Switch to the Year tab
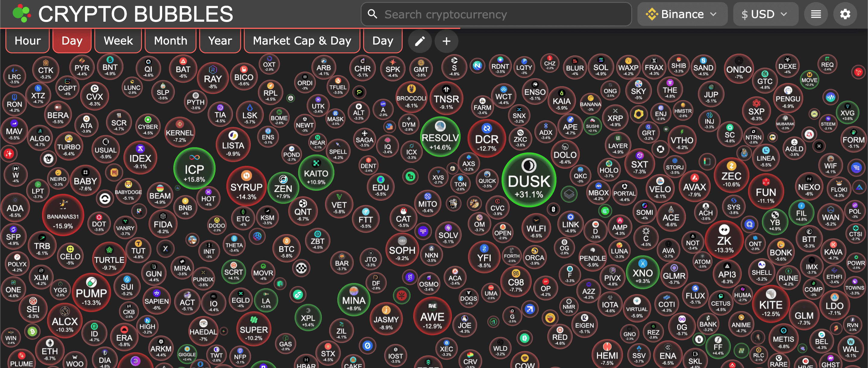The image size is (868, 368). pyautogui.click(x=220, y=41)
